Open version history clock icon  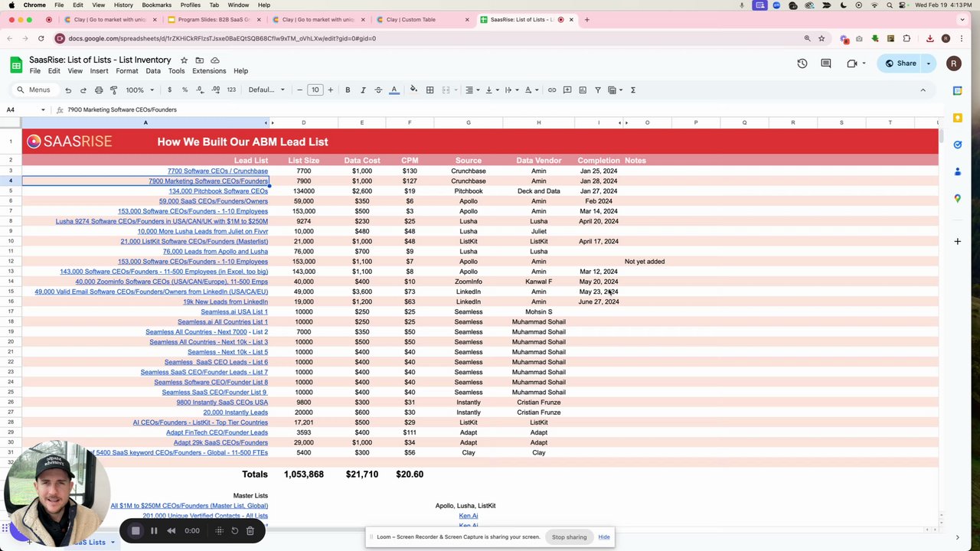[x=802, y=64]
